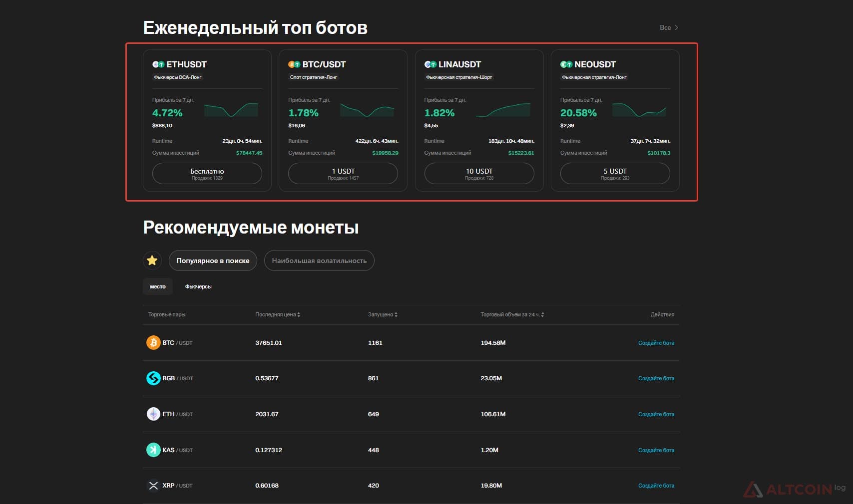The image size is (853, 504).
Task: Click Бесплатно button on ETHUSDT bot
Action: point(207,174)
